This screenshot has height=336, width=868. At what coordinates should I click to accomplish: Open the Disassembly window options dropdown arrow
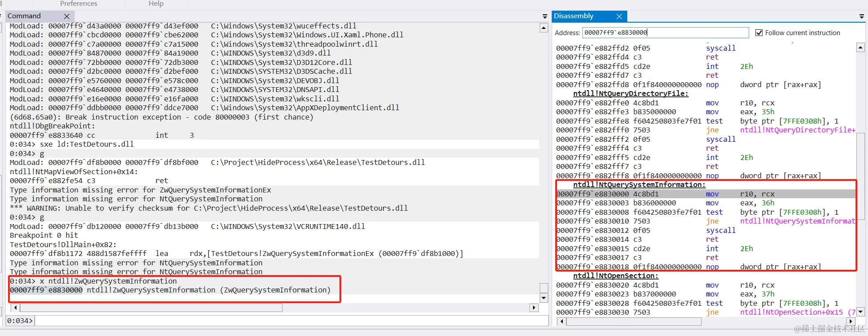click(x=861, y=16)
